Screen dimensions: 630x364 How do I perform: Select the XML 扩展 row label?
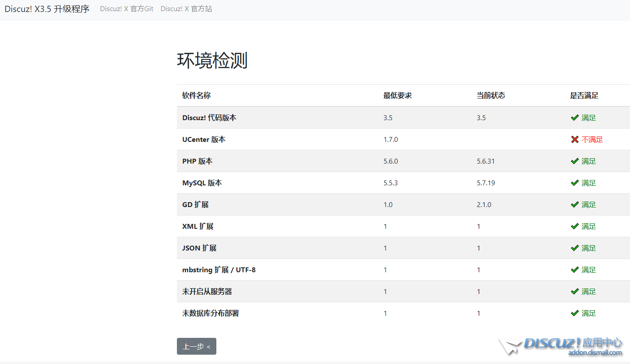pos(198,226)
